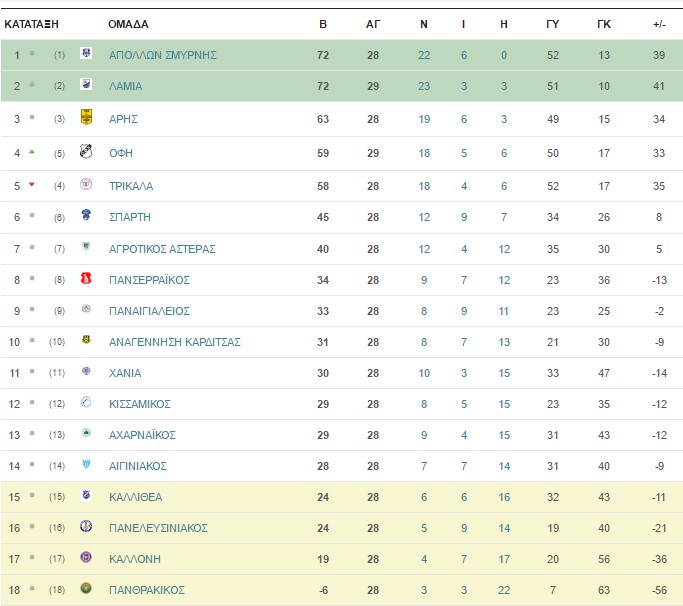Open the ΑΓΡΟΤΙΚΟΣ ΑΣΤΕΡΑΣ team link
Screen dimensions: 683x606
(x=162, y=249)
